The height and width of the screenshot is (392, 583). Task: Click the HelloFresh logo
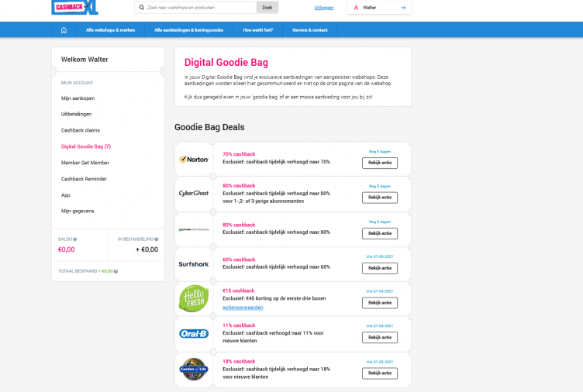194,299
